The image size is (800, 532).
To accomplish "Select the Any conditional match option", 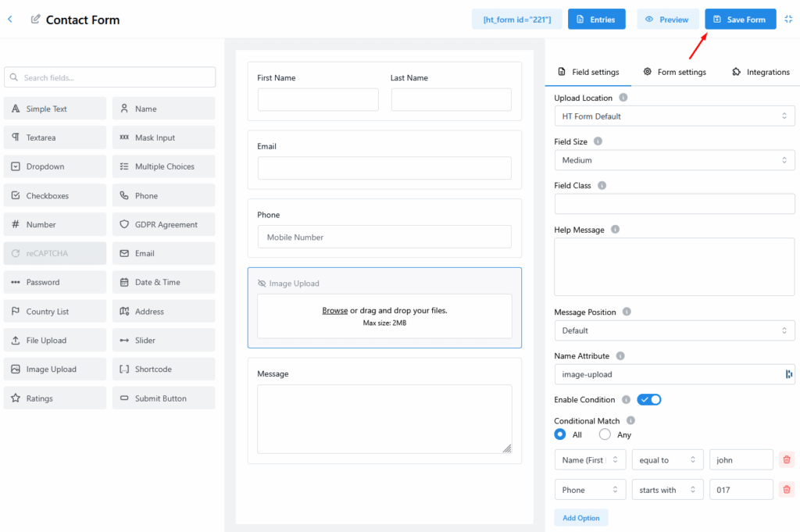I will pyautogui.click(x=605, y=434).
